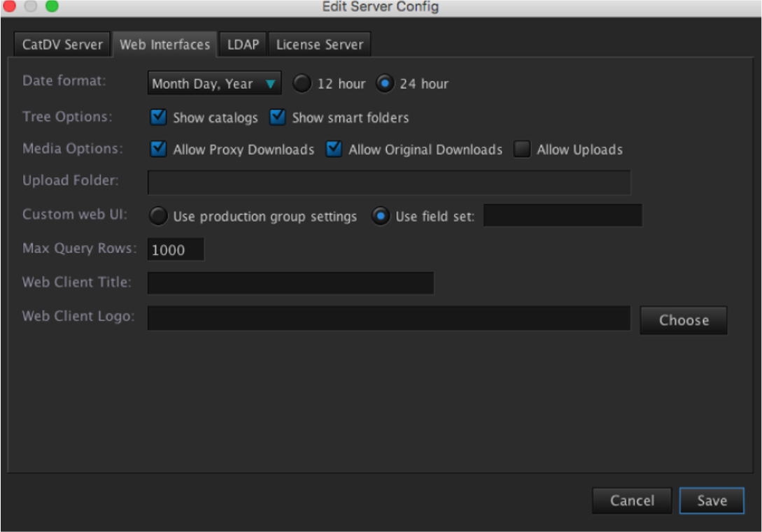The width and height of the screenshot is (762, 532).
Task: Open the LDAP tab
Action: click(243, 45)
